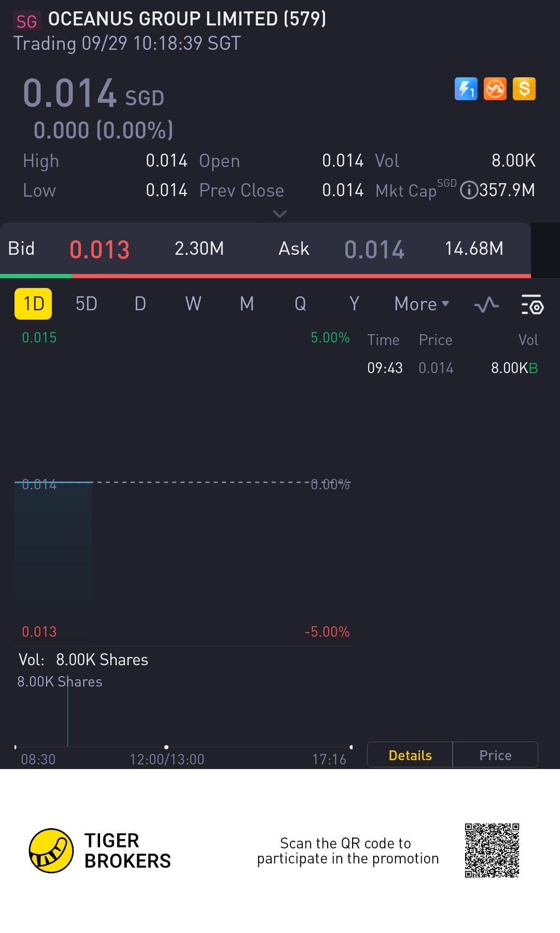Open chart settings list icon
The image size is (560, 933).
click(531, 305)
